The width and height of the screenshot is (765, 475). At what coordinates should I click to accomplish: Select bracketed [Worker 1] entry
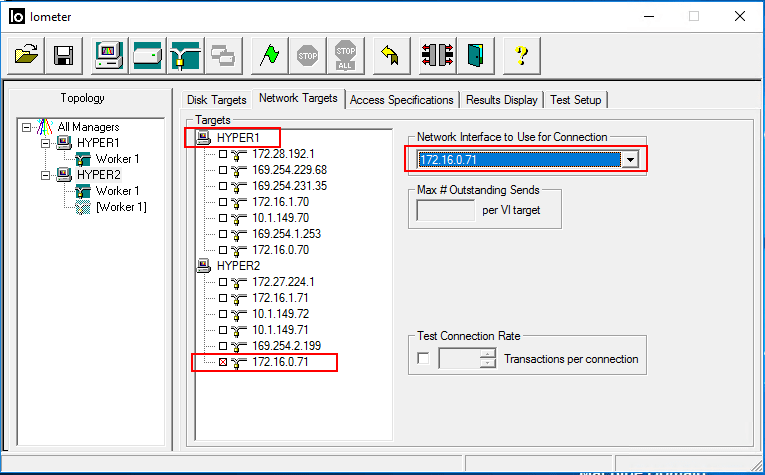[121, 207]
